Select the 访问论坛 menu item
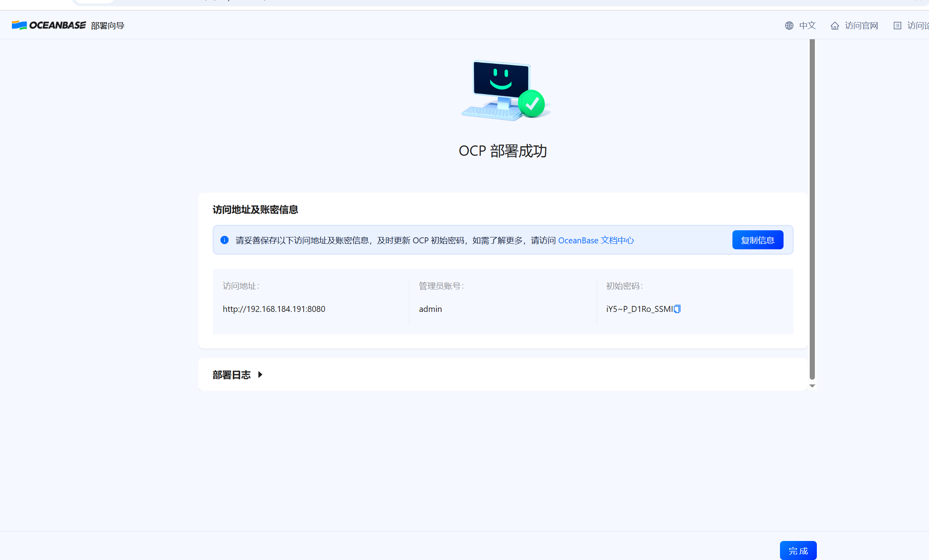The height and width of the screenshot is (560, 929). pos(919,25)
